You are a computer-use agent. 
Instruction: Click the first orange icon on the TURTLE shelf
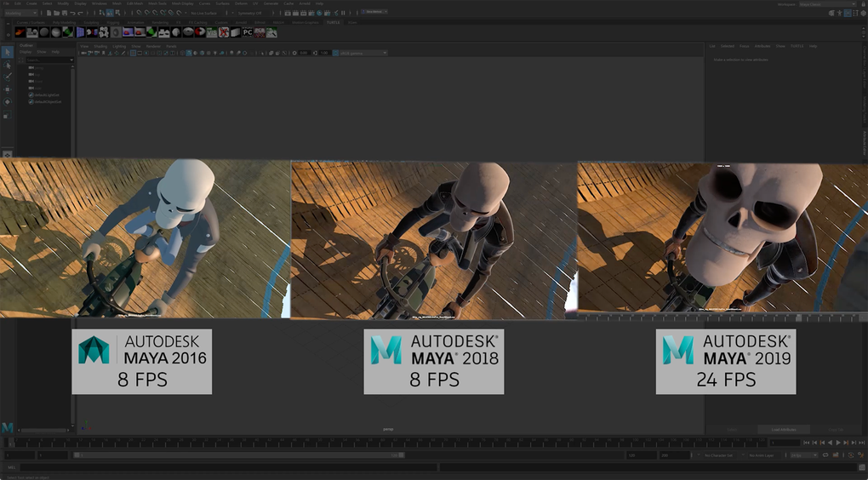coord(20,32)
